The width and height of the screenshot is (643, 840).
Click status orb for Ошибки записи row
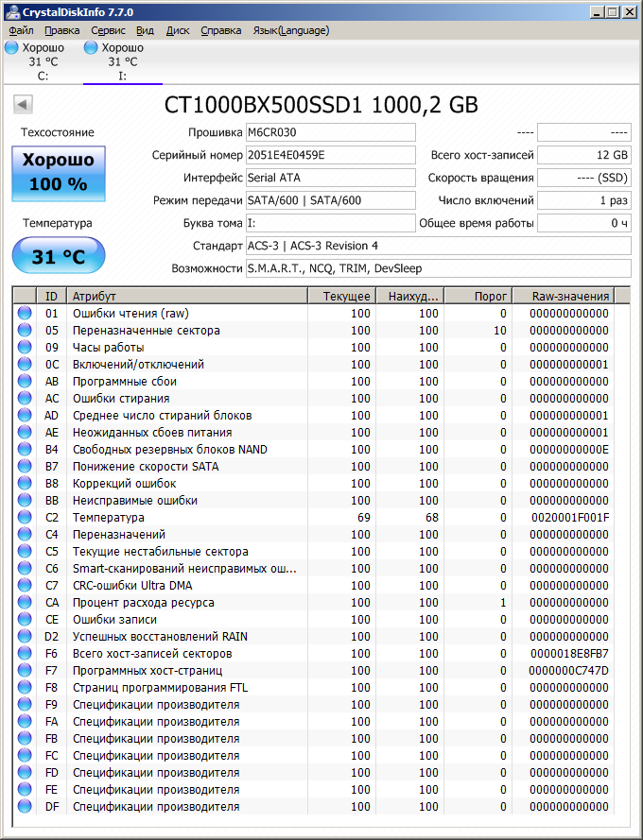coord(25,620)
